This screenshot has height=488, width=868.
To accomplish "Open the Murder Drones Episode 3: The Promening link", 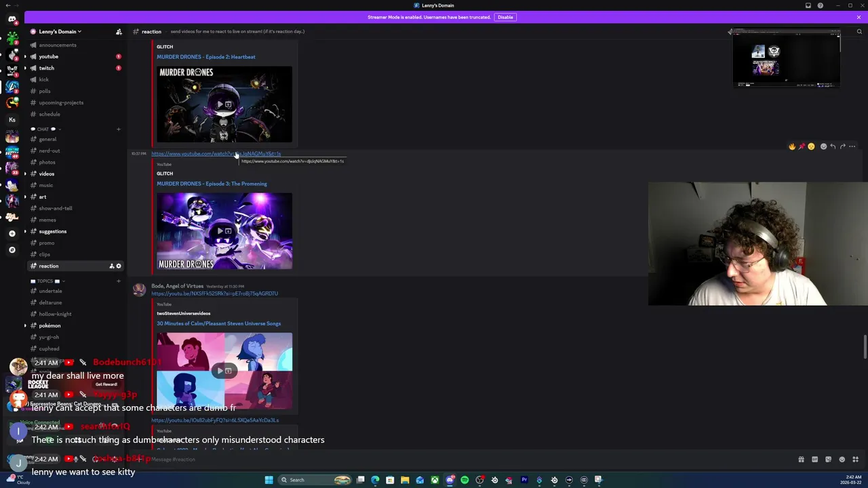I will [x=212, y=184].
